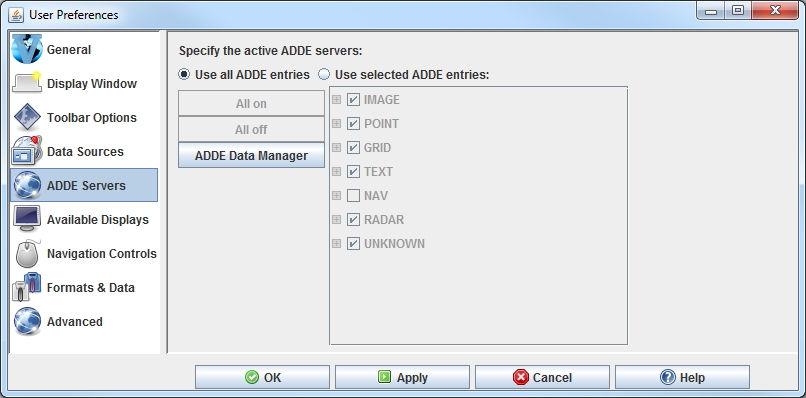Maximize the User Preferences window

coord(738,11)
